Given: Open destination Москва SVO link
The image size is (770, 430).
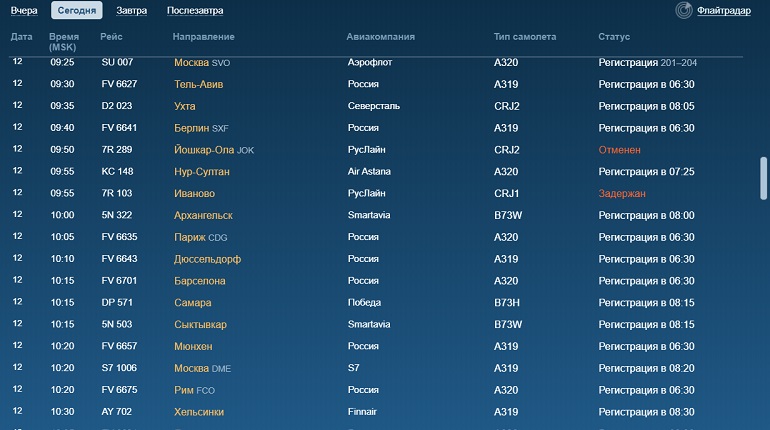Looking at the screenshot, I should tap(202, 63).
